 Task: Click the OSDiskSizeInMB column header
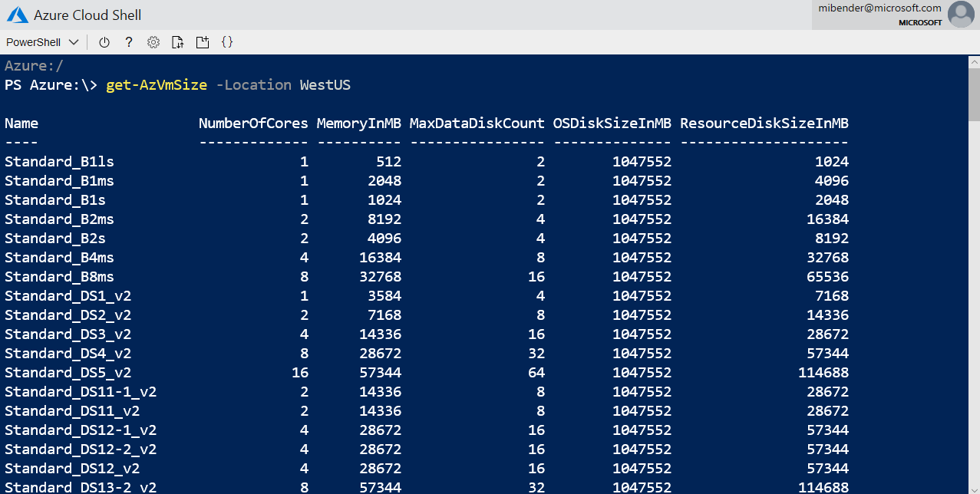[612, 123]
